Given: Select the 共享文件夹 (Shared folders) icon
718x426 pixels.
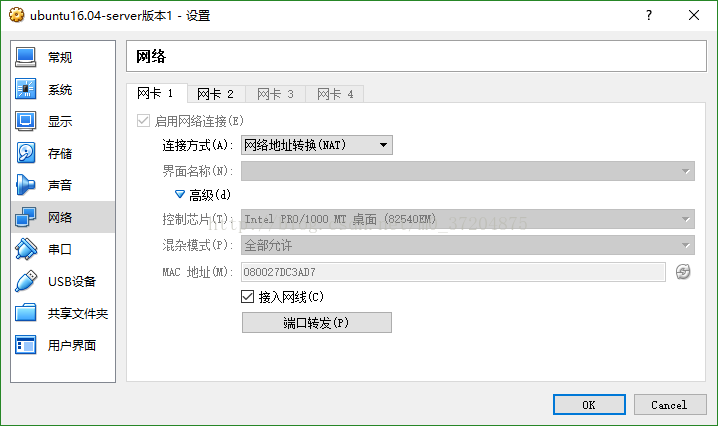Looking at the screenshot, I should (27, 313).
